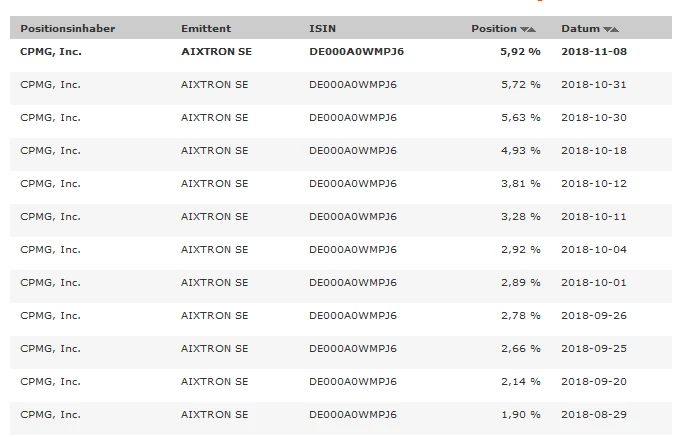
Task: Click the Positionsinhaber column header
Action: [67, 29]
